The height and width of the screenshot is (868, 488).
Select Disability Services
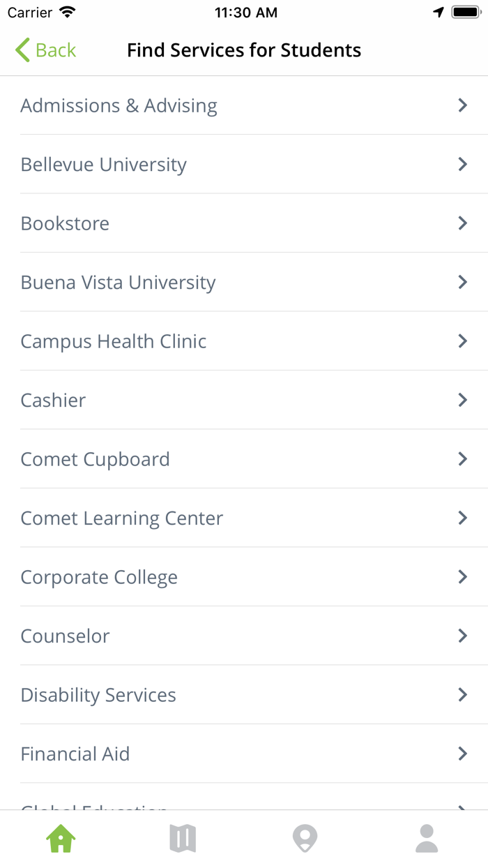[98, 695]
